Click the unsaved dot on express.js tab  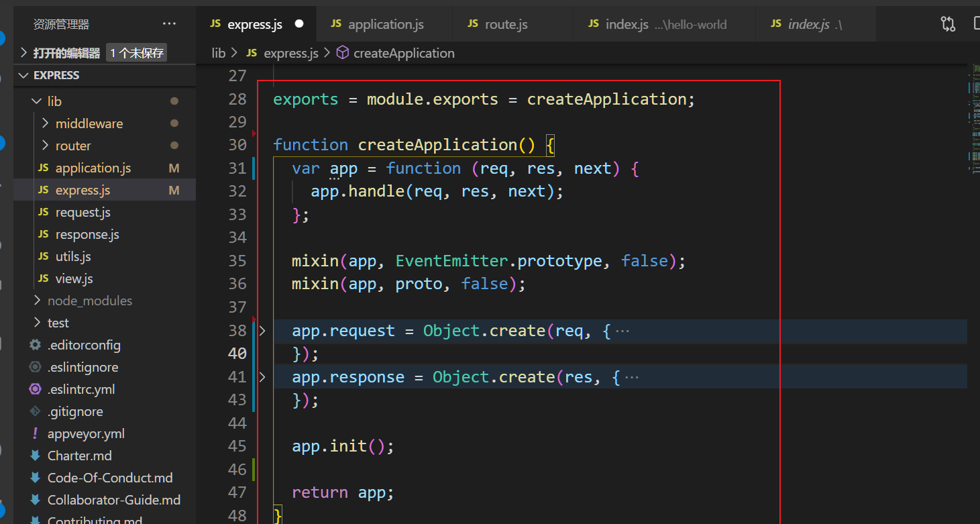tap(299, 24)
